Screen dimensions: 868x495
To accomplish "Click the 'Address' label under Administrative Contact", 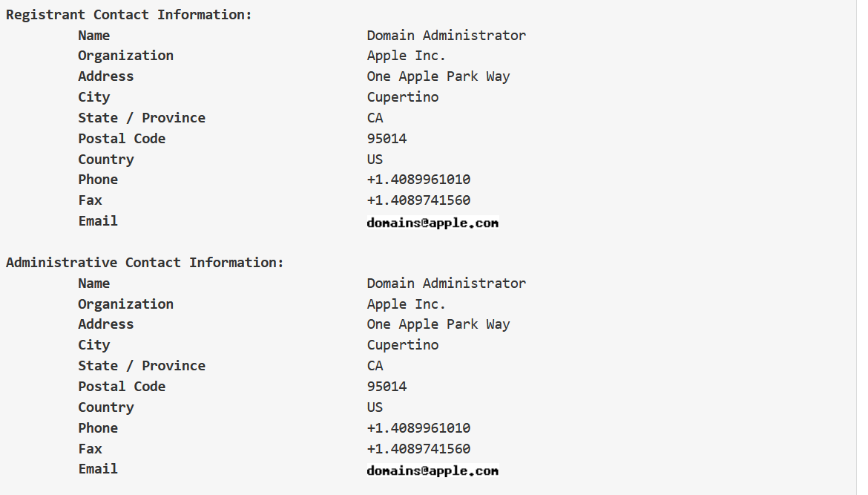I will pyautogui.click(x=106, y=324).
